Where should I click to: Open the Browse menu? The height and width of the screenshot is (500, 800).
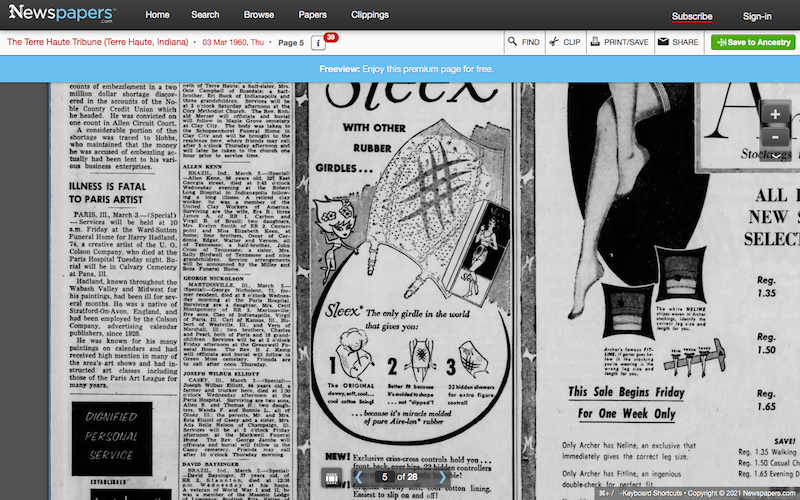259,15
